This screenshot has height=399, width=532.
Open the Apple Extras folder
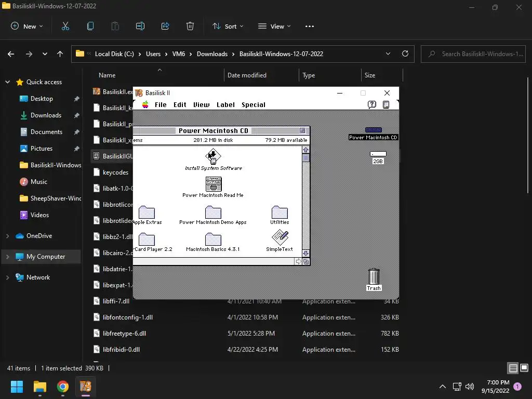pyautogui.click(x=147, y=212)
